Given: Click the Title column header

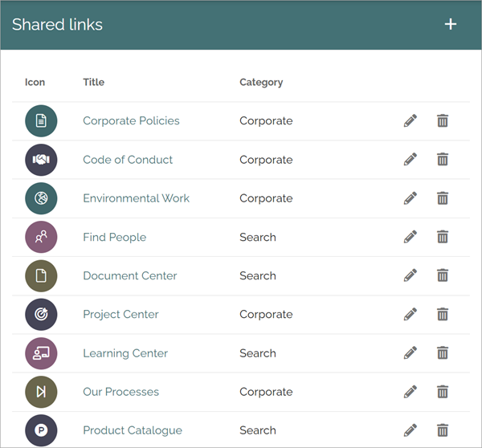Looking at the screenshot, I should tap(93, 82).
